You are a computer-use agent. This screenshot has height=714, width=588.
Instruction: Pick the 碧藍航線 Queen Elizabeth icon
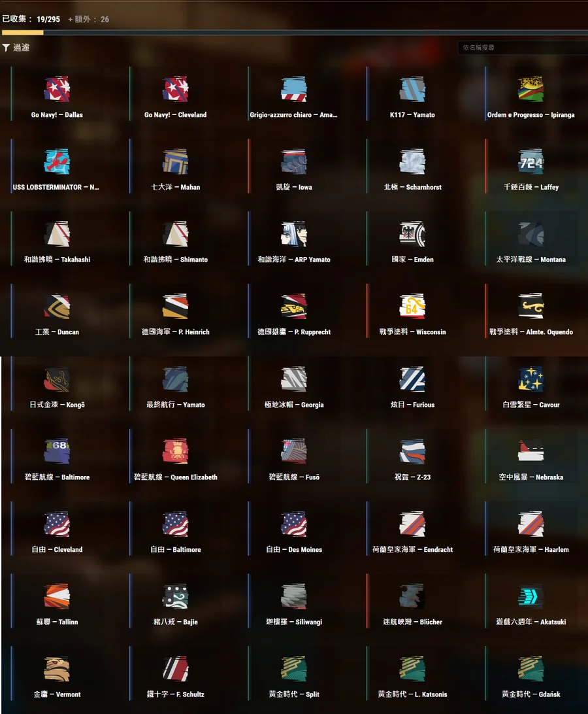coord(175,452)
